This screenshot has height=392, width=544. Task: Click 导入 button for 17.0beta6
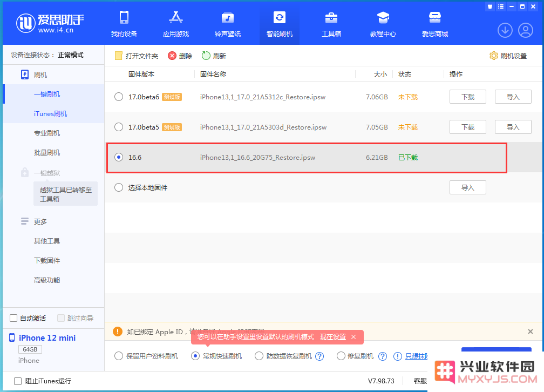(x=513, y=97)
